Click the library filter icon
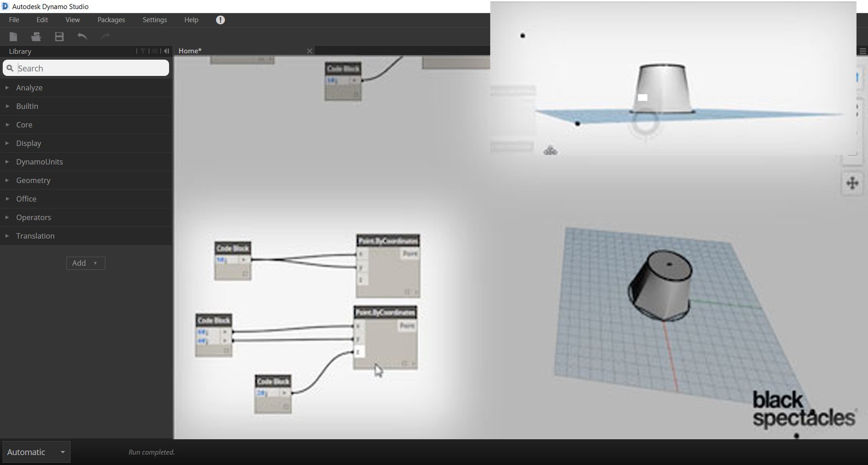The height and width of the screenshot is (465, 868). click(x=143, y=51)
